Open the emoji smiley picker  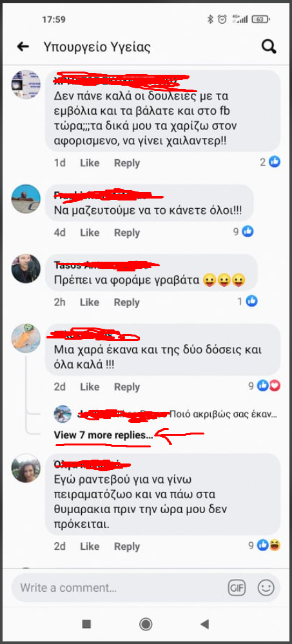[266, 588]
